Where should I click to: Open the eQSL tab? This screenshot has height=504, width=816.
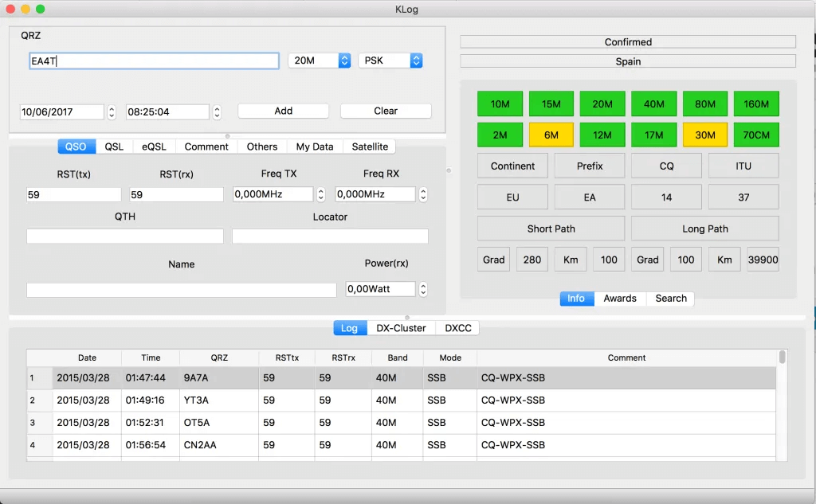coord(154,147)
